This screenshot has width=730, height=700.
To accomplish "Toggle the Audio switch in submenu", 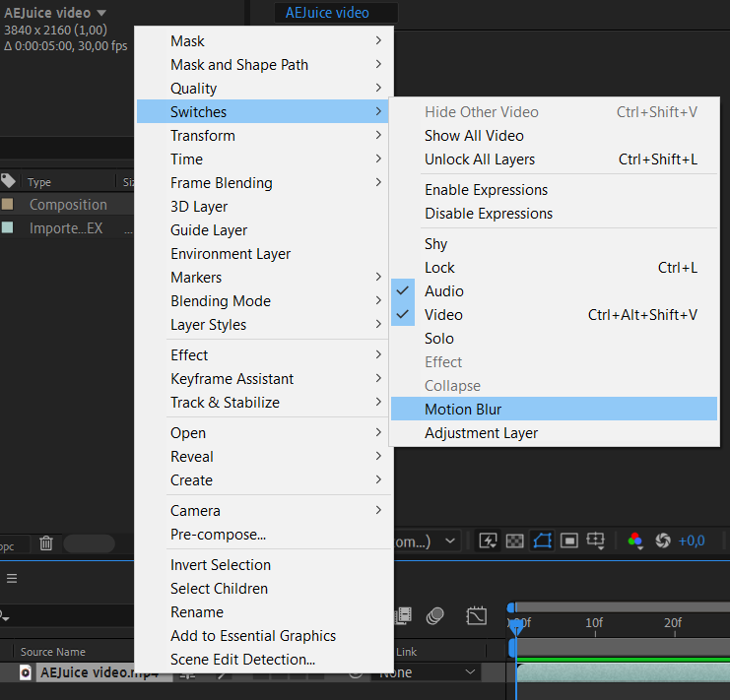I will pos(443,291).
